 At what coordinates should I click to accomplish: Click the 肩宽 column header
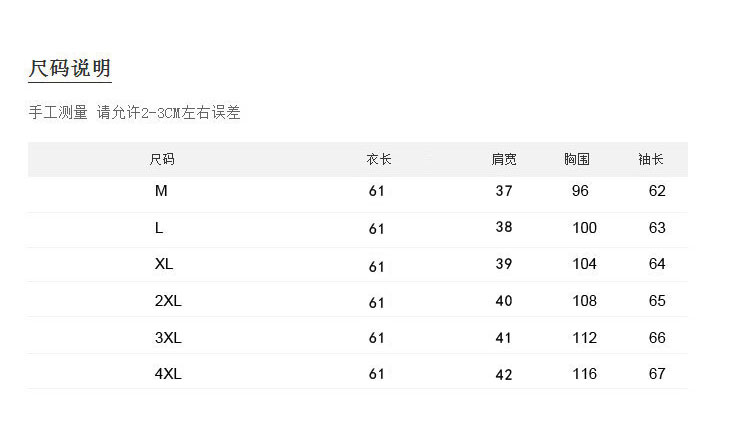point(504,159)
